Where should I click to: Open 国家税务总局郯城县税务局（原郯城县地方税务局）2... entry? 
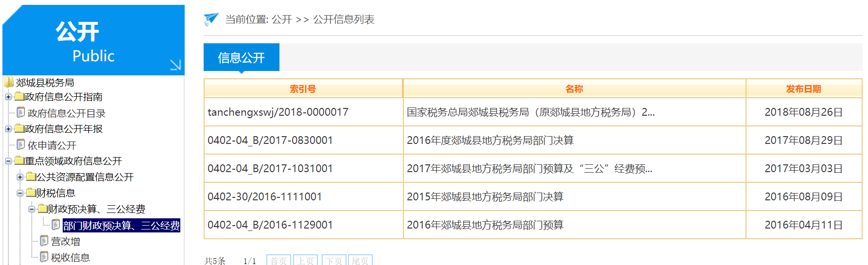coord(531,112)
